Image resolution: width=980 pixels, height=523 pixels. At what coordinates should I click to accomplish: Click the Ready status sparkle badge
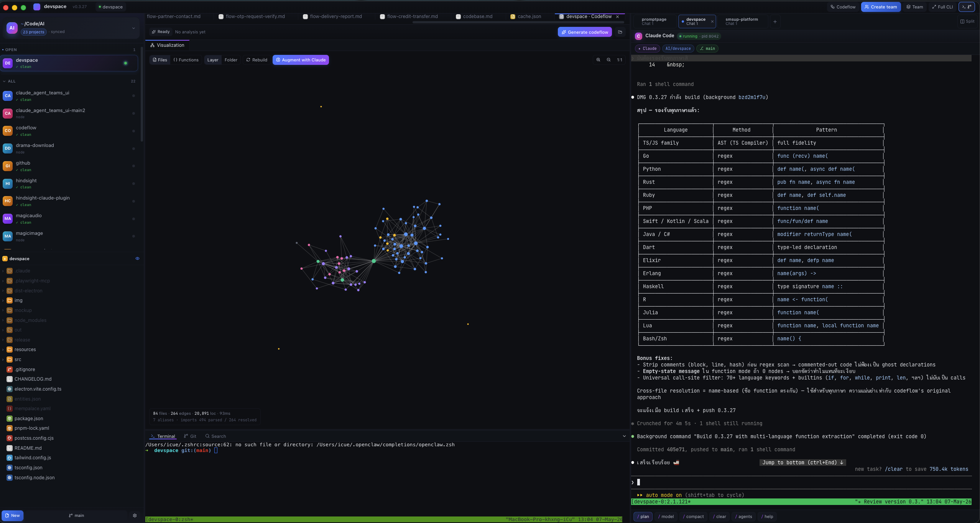pos(161,32)
